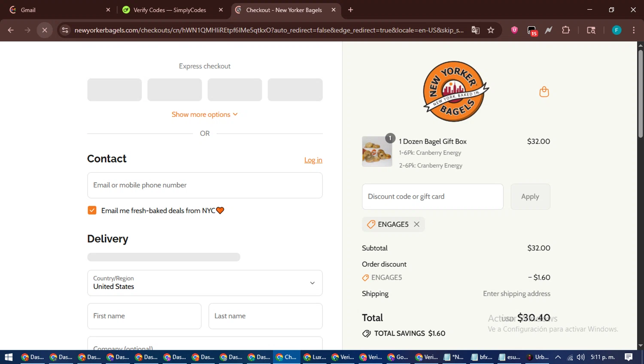Open site information icon in address bar
This screenshot has width=644, height=364.
[x=65, y=30]
